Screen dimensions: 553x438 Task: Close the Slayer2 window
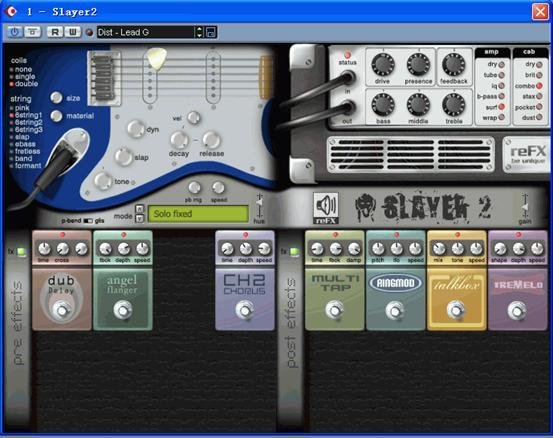[540, 12]
